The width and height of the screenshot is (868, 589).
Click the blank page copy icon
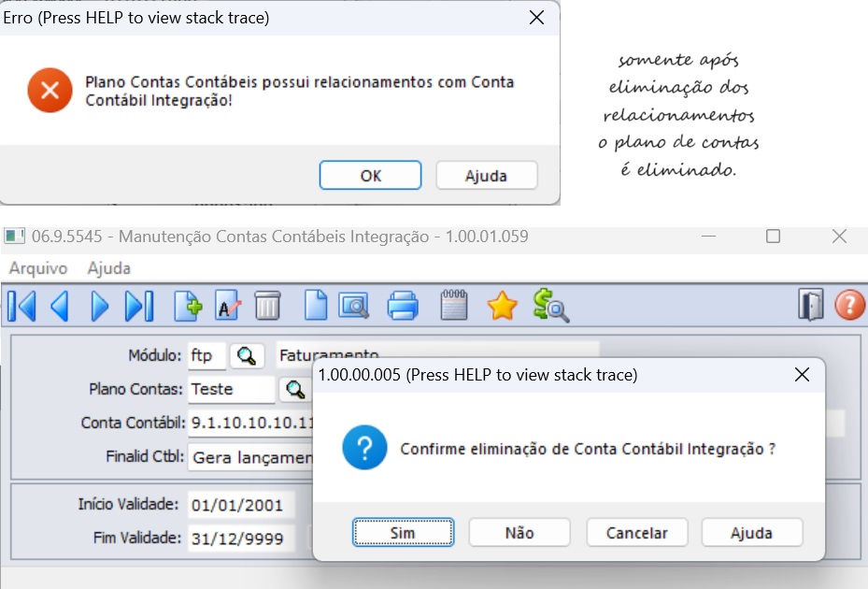[x=316, y=306]
